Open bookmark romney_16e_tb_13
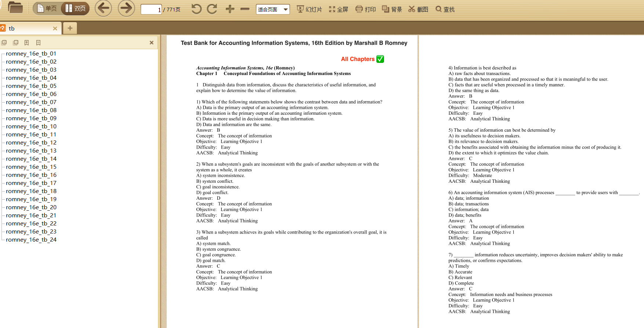The image size is (644, 328). coord(31,151)
